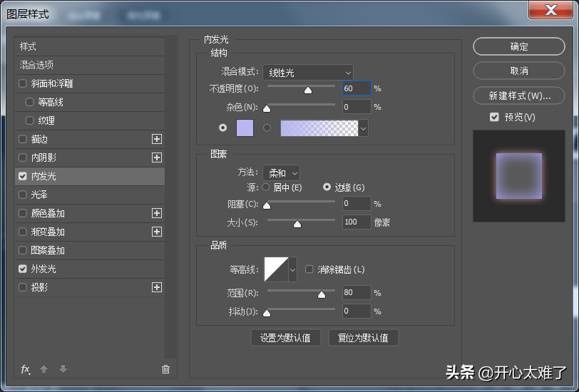
Task: Enable the 等高线 sub-option checkbox
Action: (30, 102)
